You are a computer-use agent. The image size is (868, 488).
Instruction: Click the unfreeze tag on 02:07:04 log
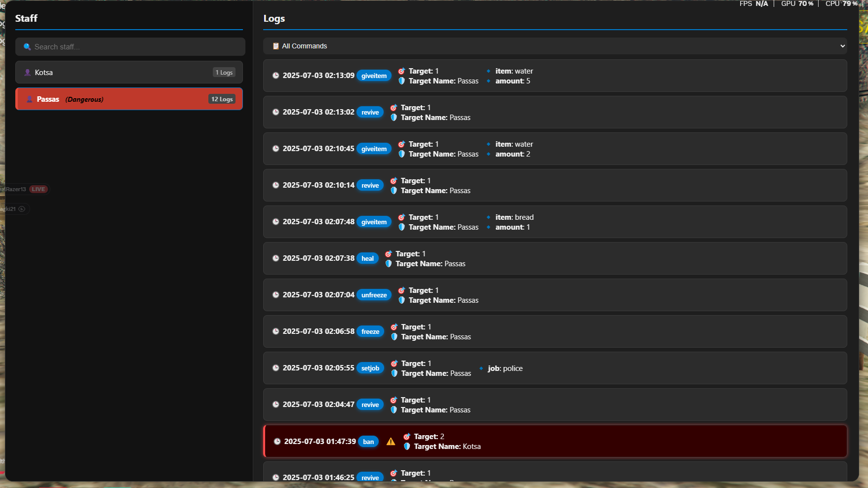(x=374, y=295)
